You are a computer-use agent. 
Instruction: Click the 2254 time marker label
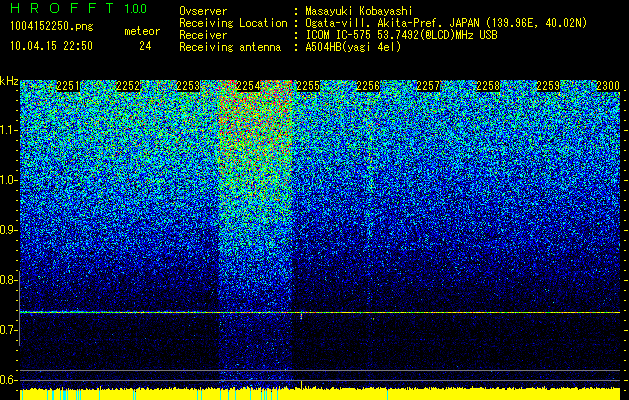248,86
